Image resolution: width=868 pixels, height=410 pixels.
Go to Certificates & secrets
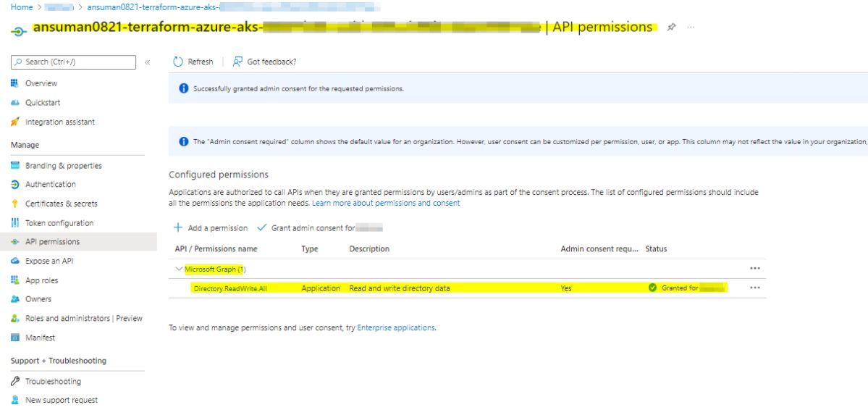point(62,204)
